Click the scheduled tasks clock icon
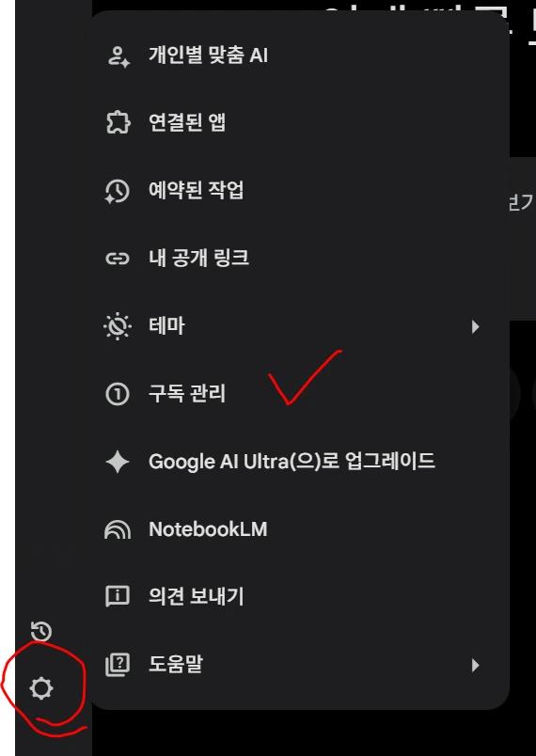 tap(118, 192)
